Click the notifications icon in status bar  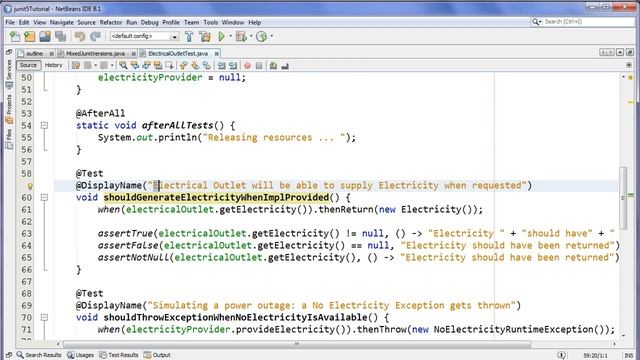point(562,355)
